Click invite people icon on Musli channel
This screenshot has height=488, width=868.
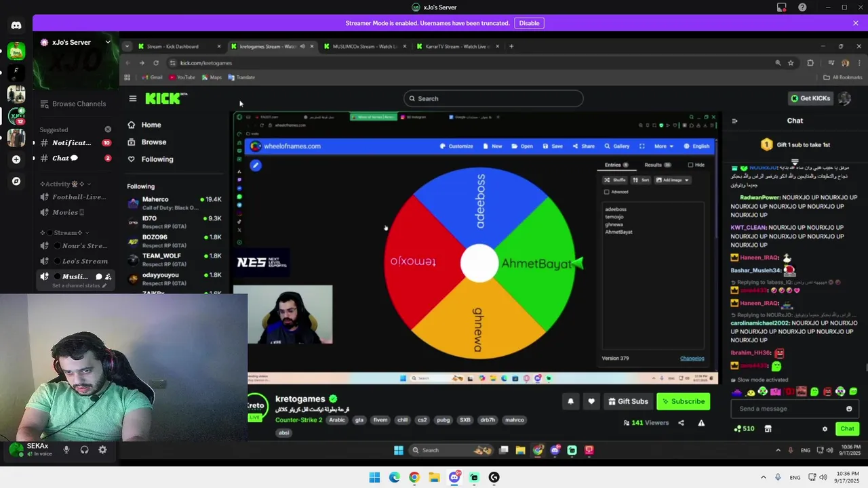pos(108,277)
